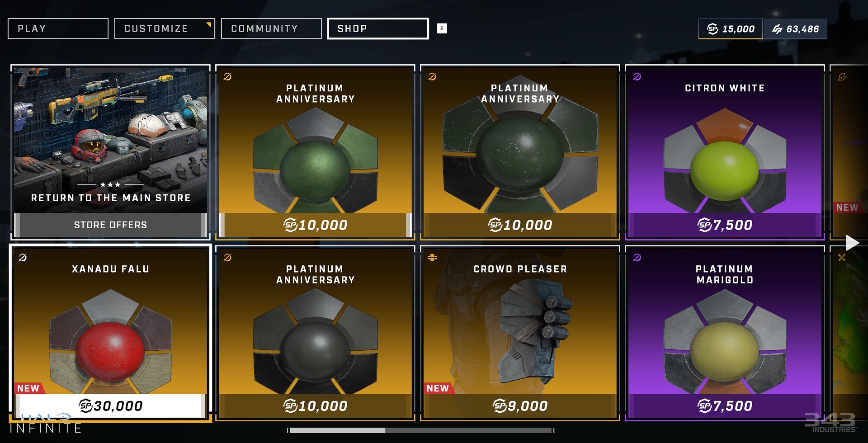Click the Store Offers button
Image resolution: width=868 pixels, height=443 pixels.
click(110, 225)
